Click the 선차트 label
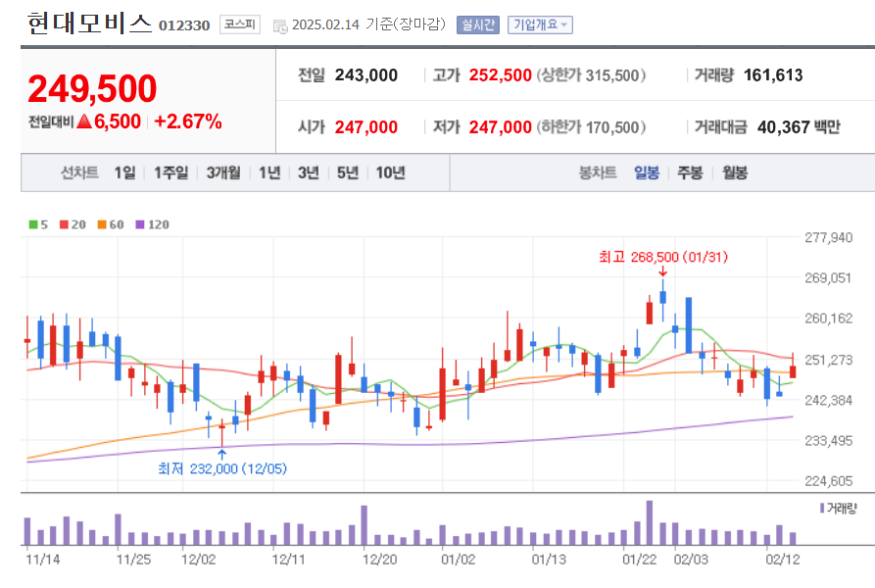 [79, 172]
